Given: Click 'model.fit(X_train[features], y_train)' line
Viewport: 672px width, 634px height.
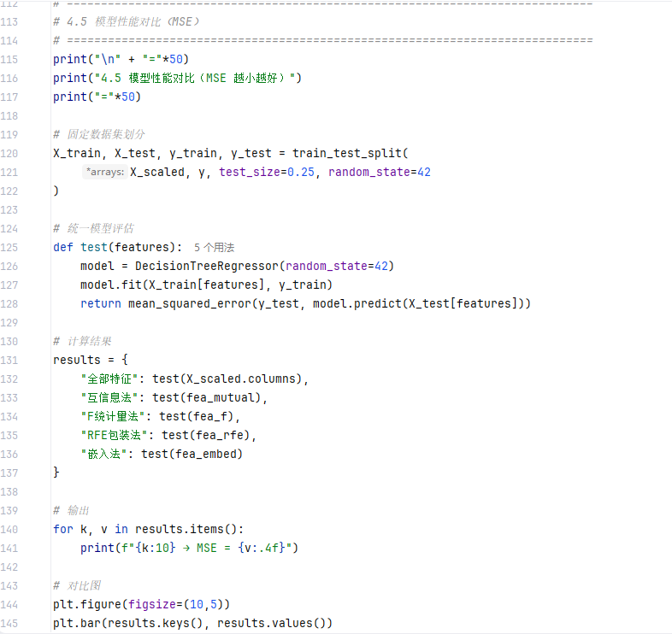Looking at the screenshot, I should click(206, 285).
